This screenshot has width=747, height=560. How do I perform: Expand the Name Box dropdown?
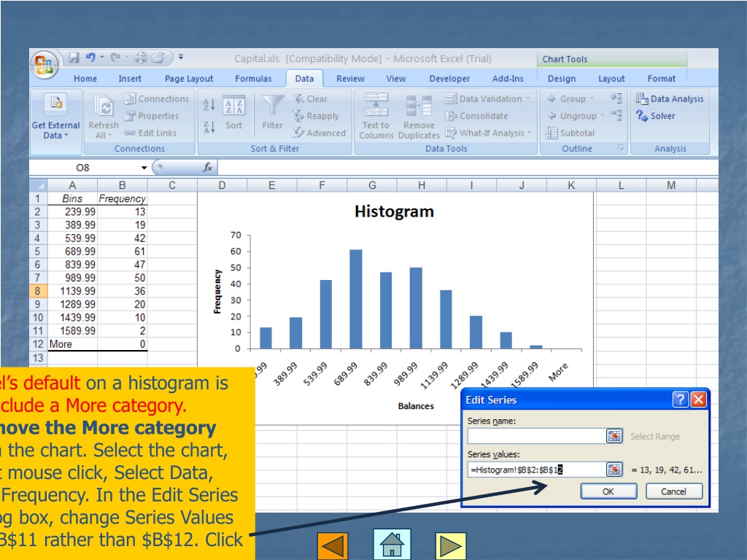coord(144,168)
